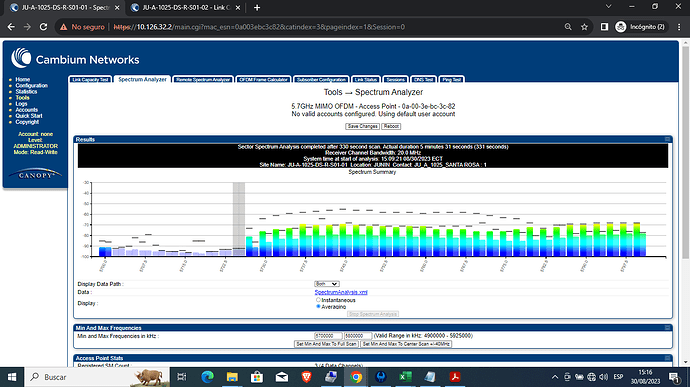Open the Microsoft Edge taskbar icon

[207, 377]
